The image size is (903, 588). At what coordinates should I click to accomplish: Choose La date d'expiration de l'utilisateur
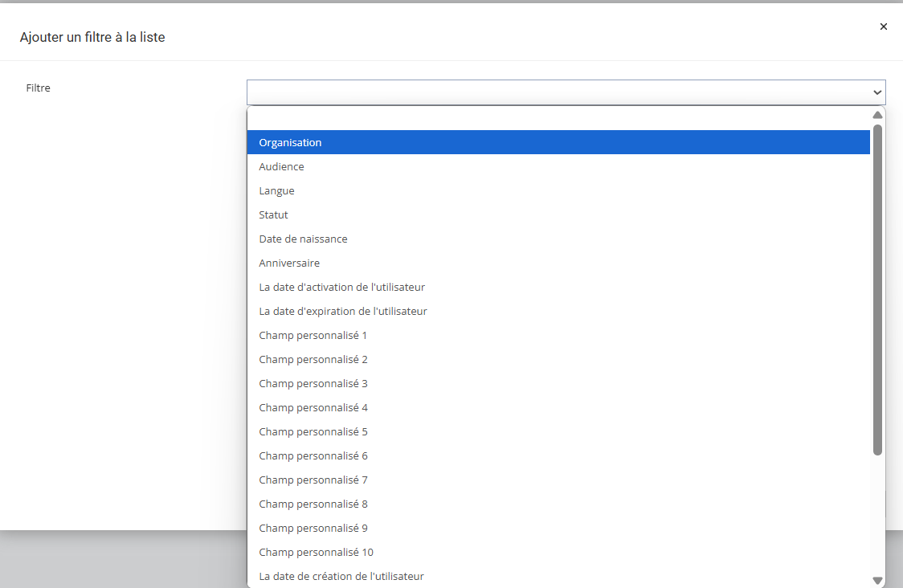pos(343,311)
